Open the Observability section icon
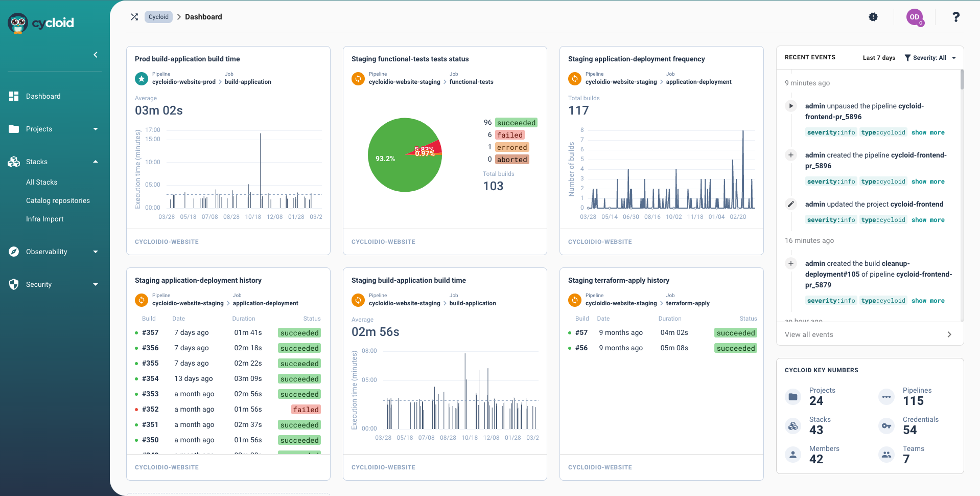 (14, 252)
